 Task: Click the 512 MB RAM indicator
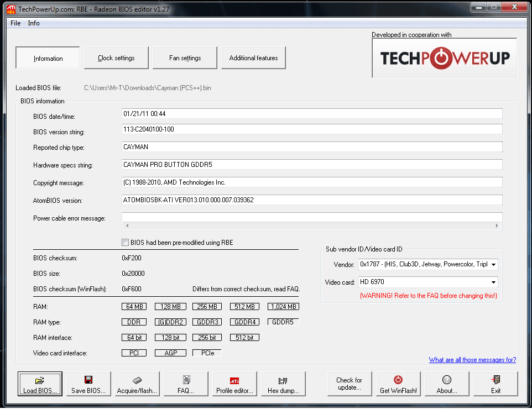[x=244, y=307]
